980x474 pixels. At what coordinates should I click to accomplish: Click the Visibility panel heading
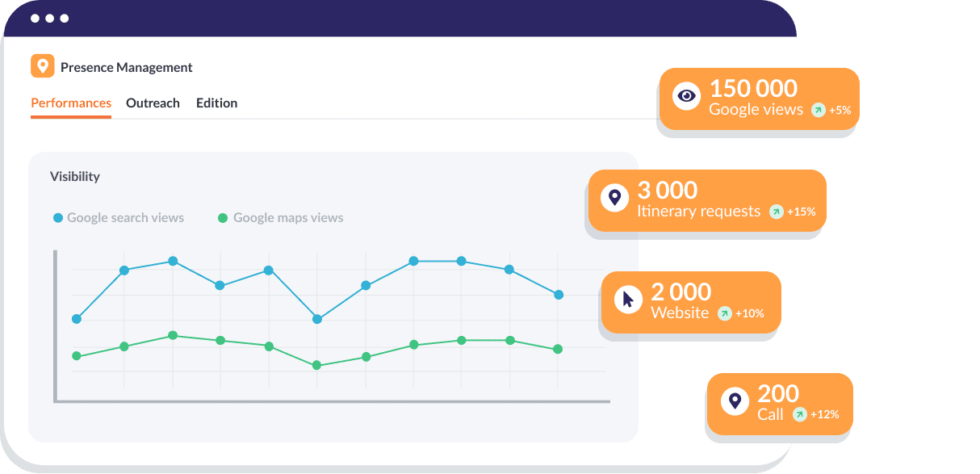coord(74,176)
